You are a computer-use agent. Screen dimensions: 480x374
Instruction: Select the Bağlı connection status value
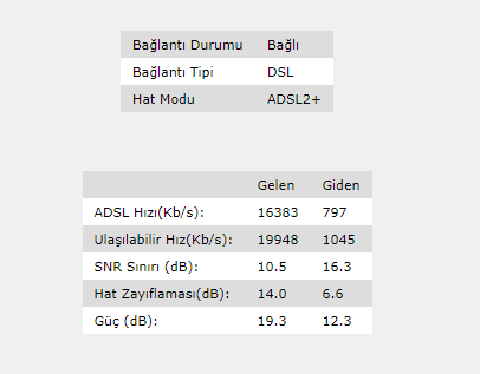click(x=283, y=45)
